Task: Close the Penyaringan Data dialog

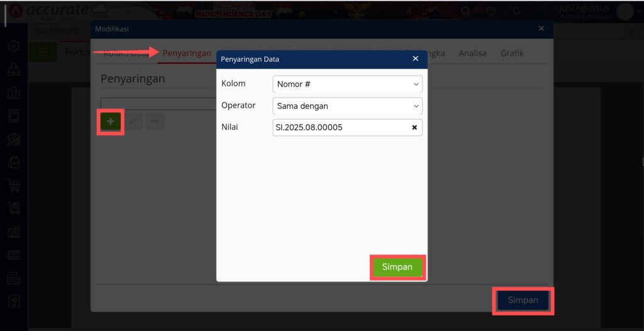Action: (415, 59)
